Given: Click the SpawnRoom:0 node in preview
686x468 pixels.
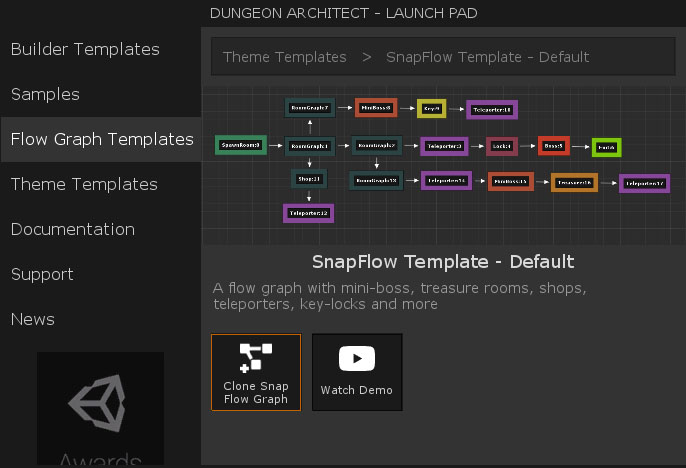Looking at the screenshot, I should tap(241, 145).
